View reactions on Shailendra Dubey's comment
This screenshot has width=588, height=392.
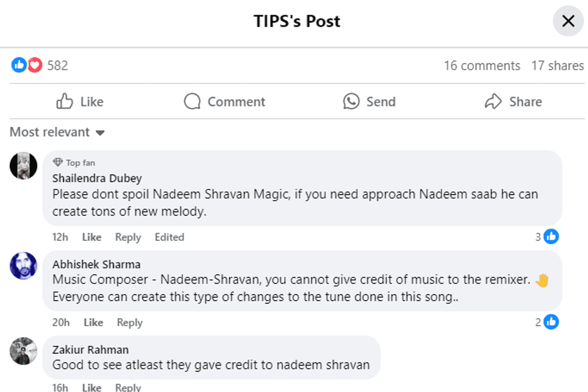tap(547, 237)
